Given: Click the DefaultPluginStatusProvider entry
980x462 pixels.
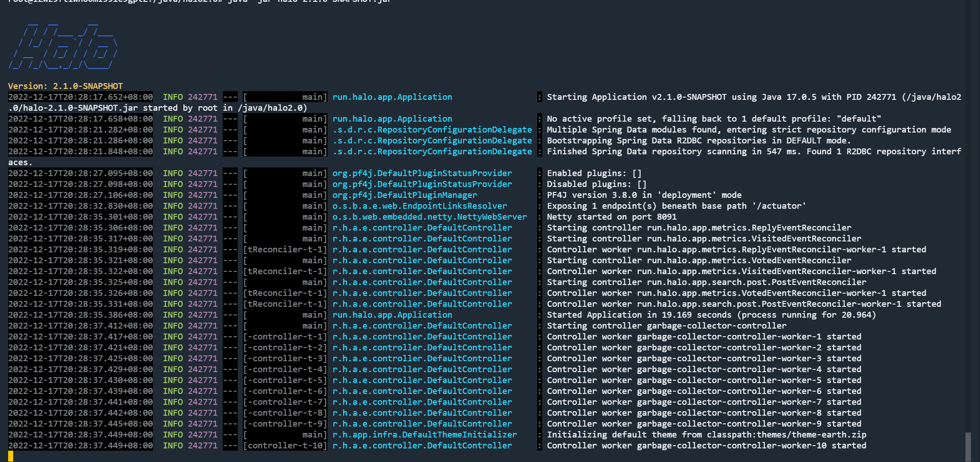Looking at the screenshot, I should pyautogui.click(x=421, y=173).
